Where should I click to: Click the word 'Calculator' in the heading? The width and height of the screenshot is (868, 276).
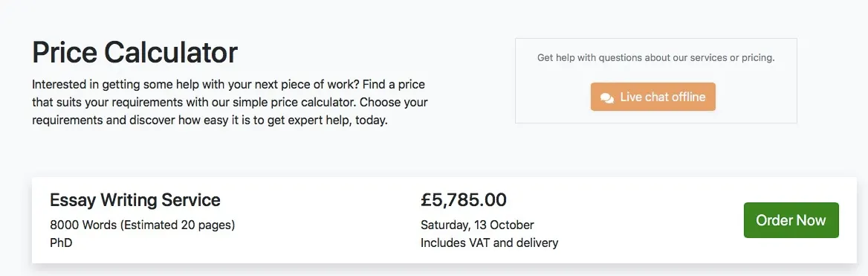pyautogui.click(x=171, y=53)
